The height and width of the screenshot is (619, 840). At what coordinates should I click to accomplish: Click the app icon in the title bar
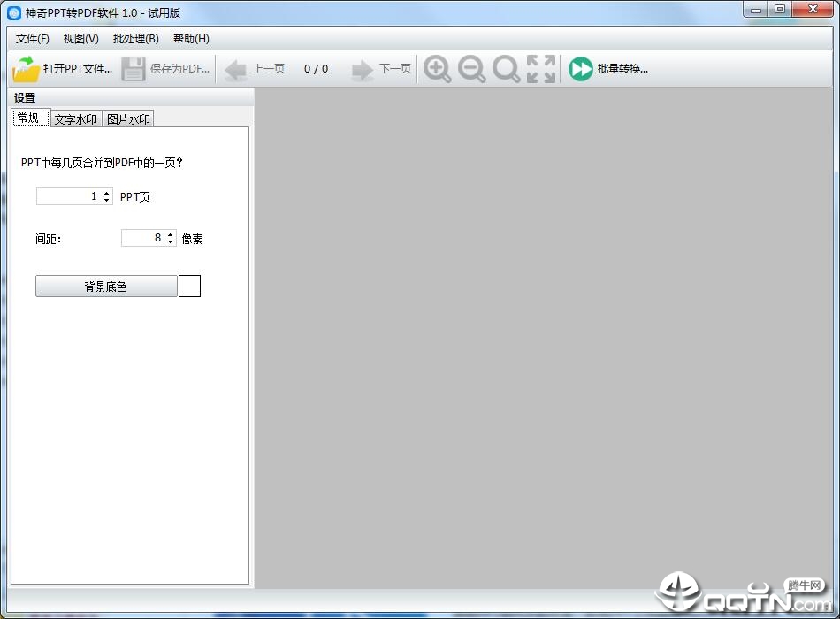[x=14, y=13]
